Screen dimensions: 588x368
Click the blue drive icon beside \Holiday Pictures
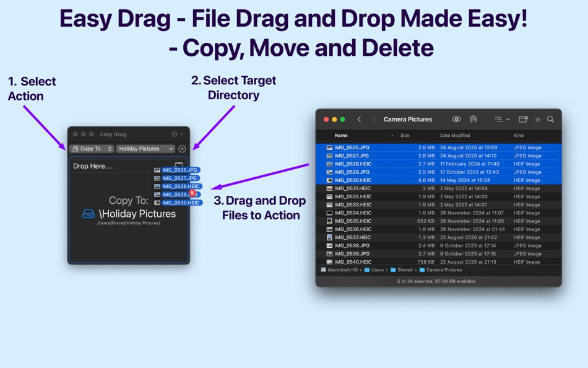tap(88, 214)
